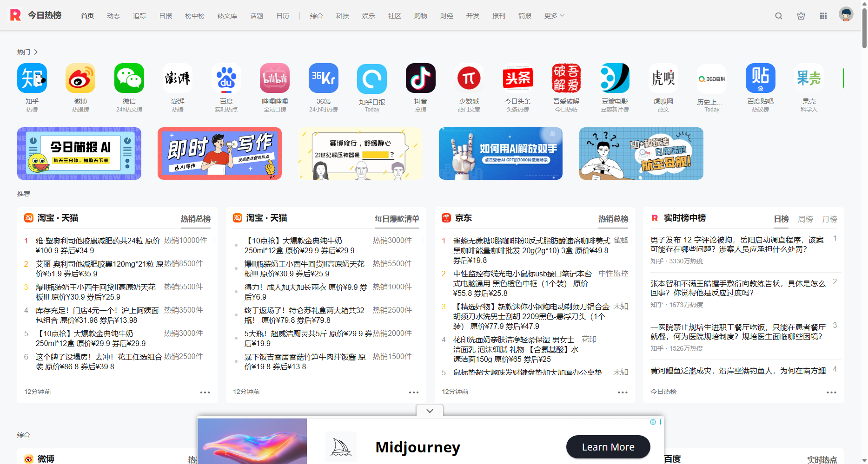The image size is (868, 464).
Task: Expand the 更多 dropdown in navigation
Action: coord(554,16)
